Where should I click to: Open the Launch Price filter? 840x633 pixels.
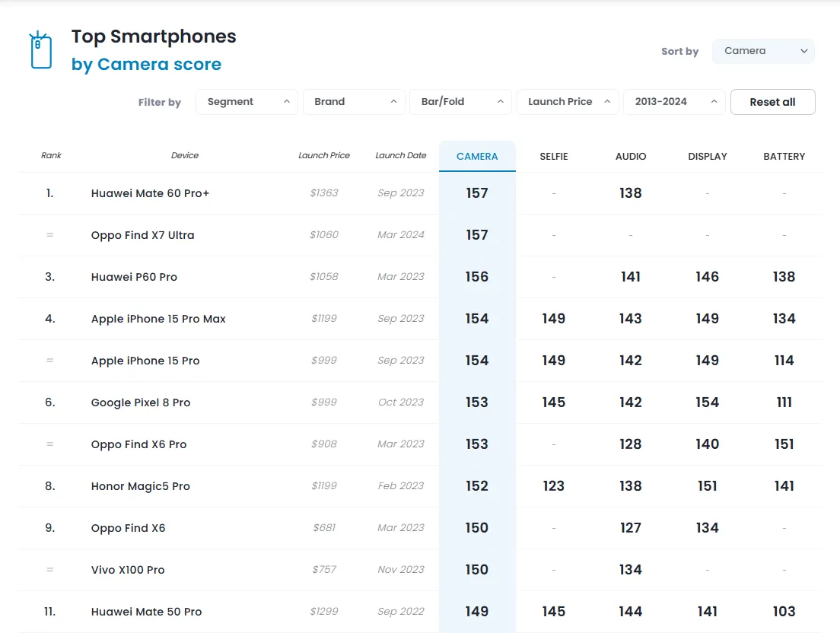click(x=568, y=102)
